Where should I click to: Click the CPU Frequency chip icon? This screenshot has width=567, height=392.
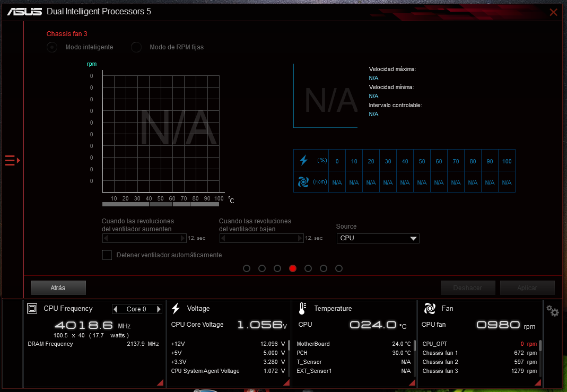coord(32,309)
